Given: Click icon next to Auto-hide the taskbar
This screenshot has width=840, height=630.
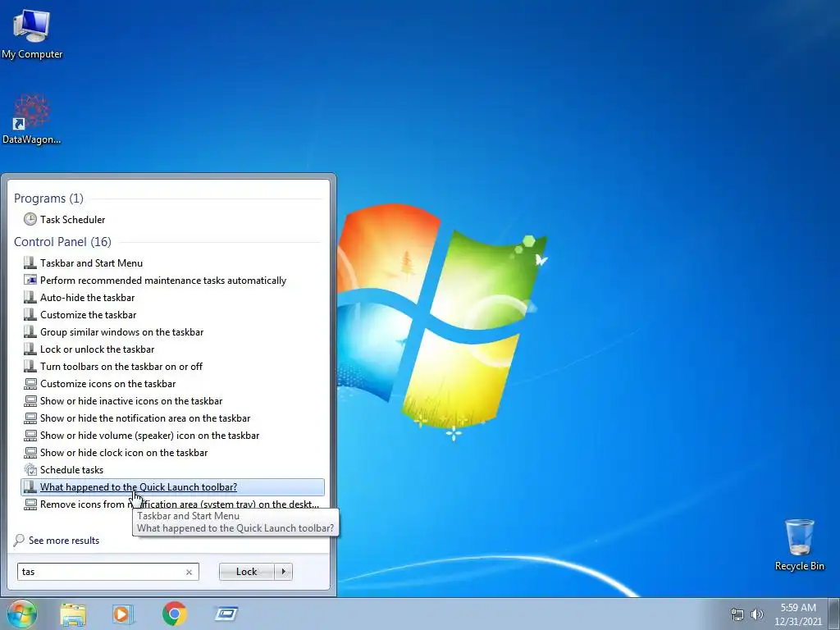Looking at the screenshot, I should pyautogui.click(x=30, y=297).
